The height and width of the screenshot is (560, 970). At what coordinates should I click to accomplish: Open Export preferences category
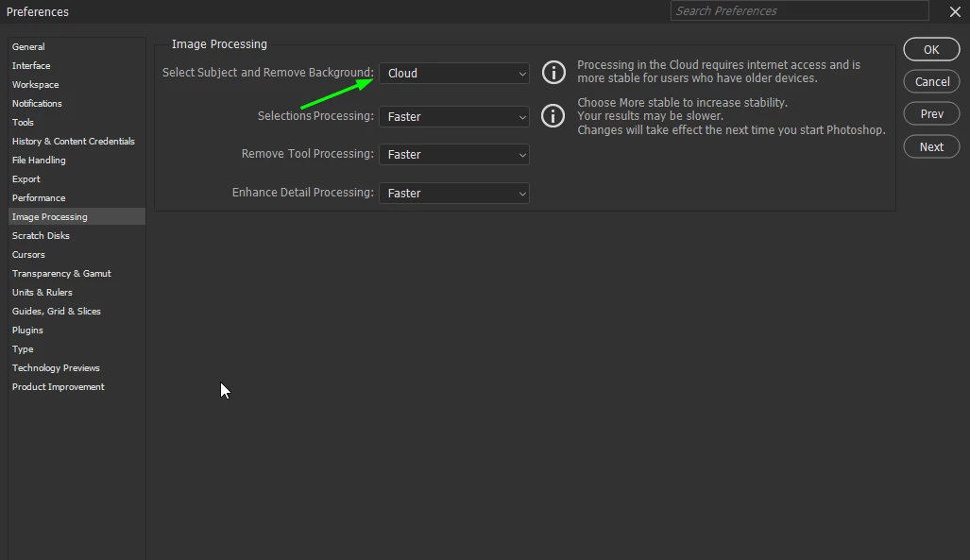[x=77, y=178]
